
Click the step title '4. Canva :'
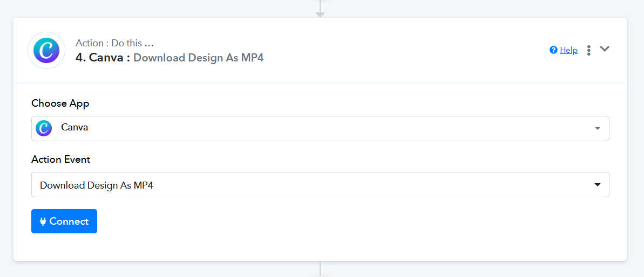point(103,58)
